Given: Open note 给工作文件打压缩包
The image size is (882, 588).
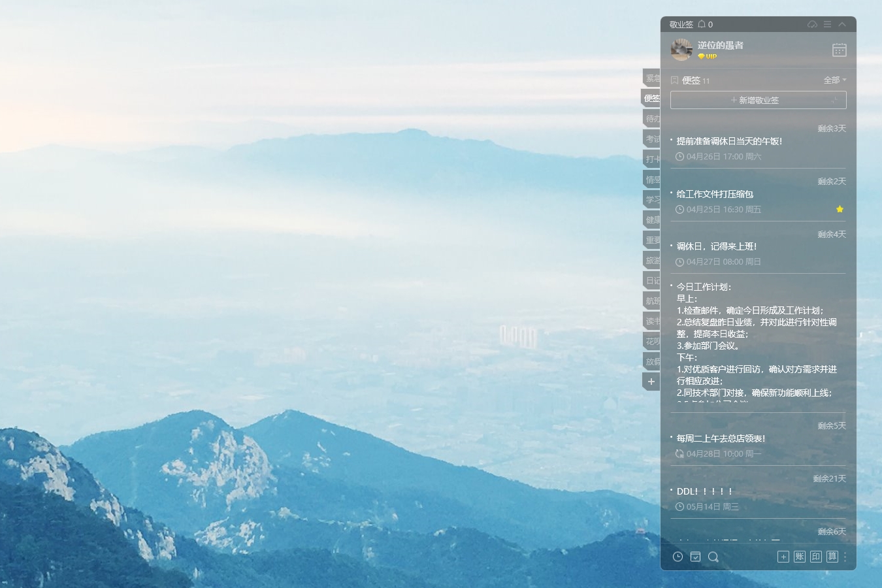Looking at the screenshot, I should [x=715, y=194].
